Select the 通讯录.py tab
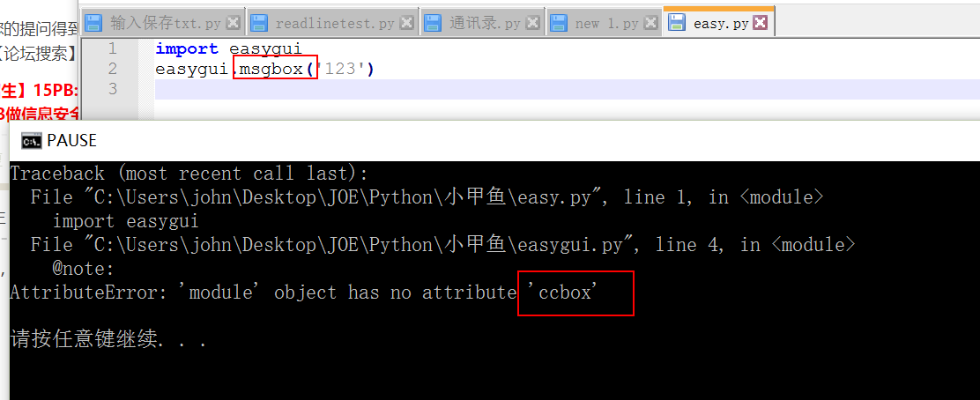 pyautogui.click(x=486, y=23)
